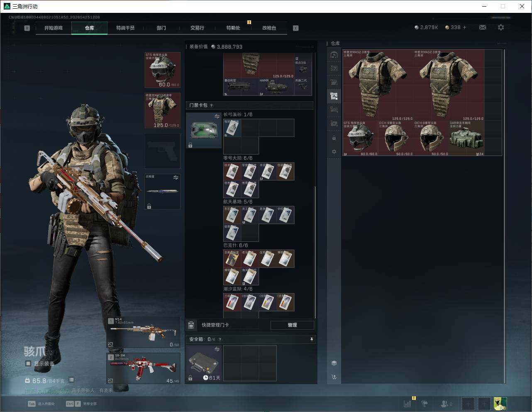
Task: Switch to the 特勤处 tab
Action: pyautogui.click(x=233, y=28)
